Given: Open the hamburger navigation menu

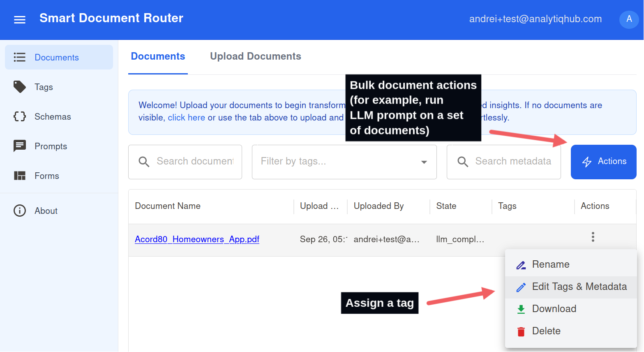Looking at the screenshot, I should [x=20, y=20].
